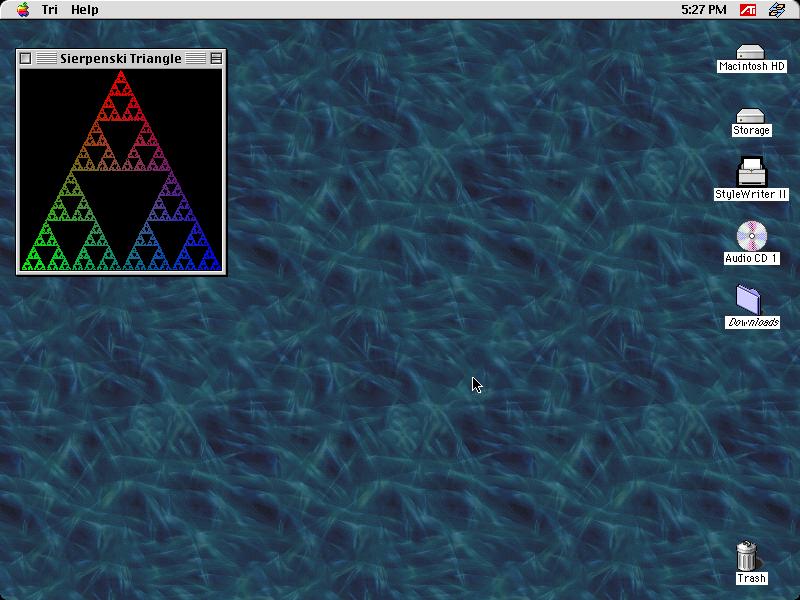Close the Sierpenski Triangle window

(x=26, y=59)
